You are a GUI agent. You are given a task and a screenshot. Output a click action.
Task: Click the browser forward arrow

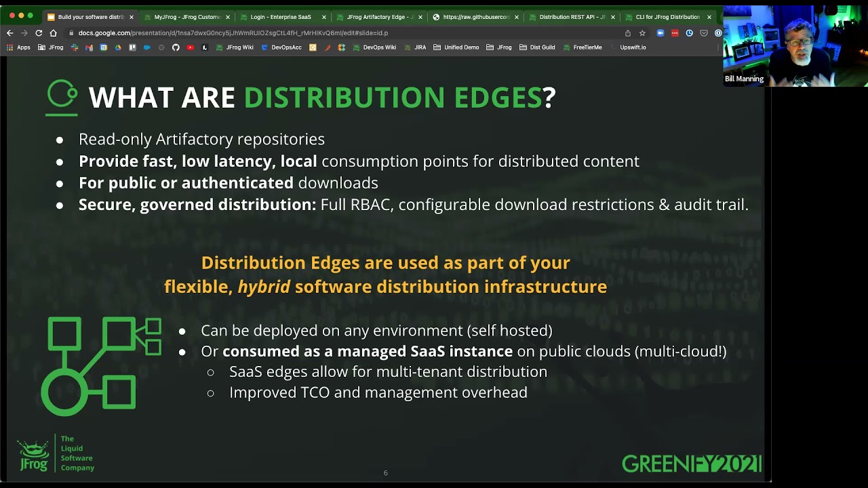tap(24, 33)
